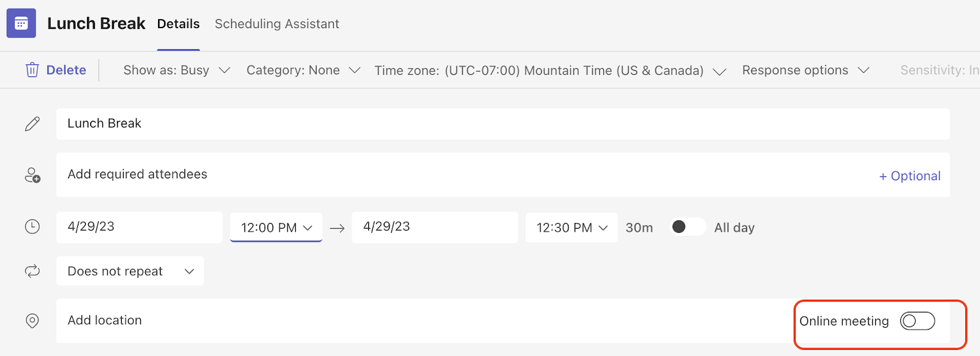Click the calendar app icon
This screenshot has height=356, width=980.
(x=21, y=23)
